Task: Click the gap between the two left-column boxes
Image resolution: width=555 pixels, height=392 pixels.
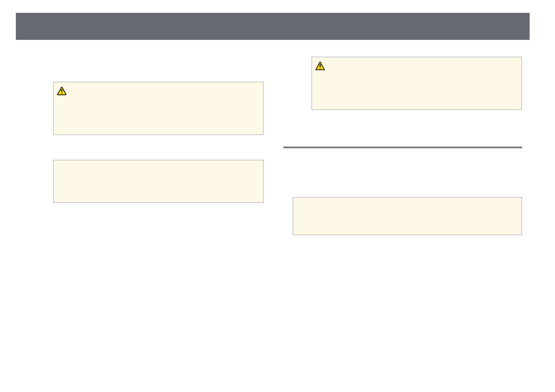Action: click(158, 147)
